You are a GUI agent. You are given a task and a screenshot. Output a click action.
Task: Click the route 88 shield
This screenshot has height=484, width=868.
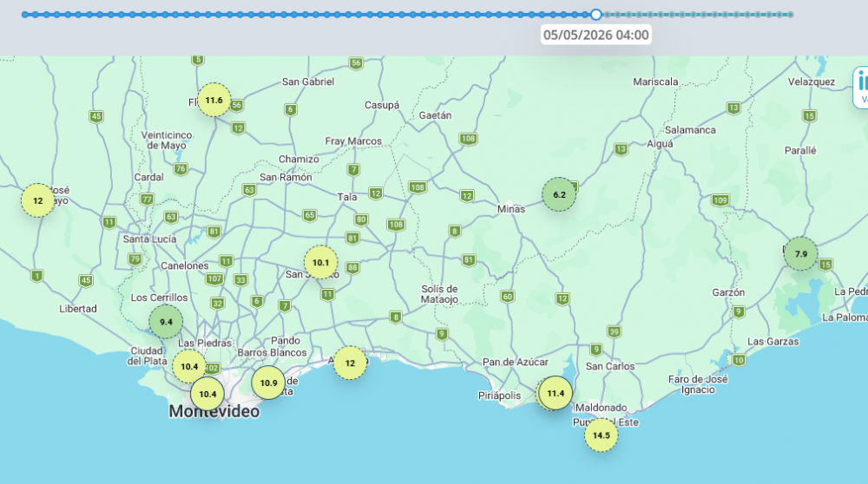point(352,268)
